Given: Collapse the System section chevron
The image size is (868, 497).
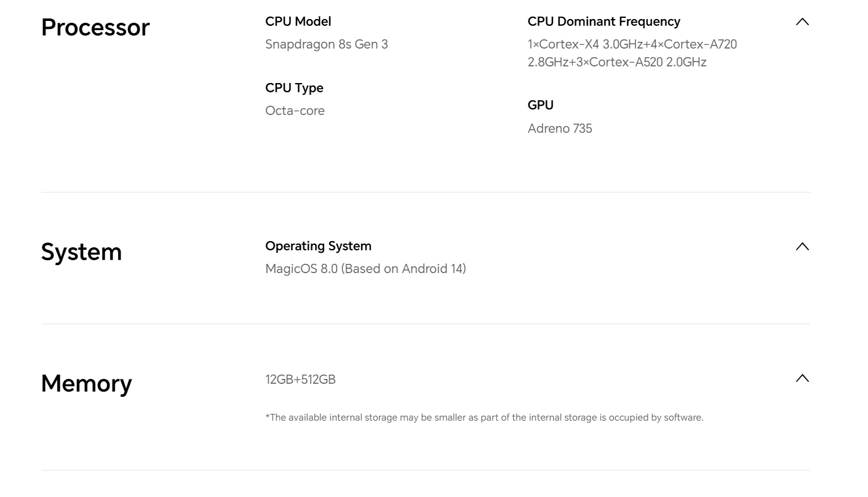Looking at the screenshot, I should coord(802,247).
